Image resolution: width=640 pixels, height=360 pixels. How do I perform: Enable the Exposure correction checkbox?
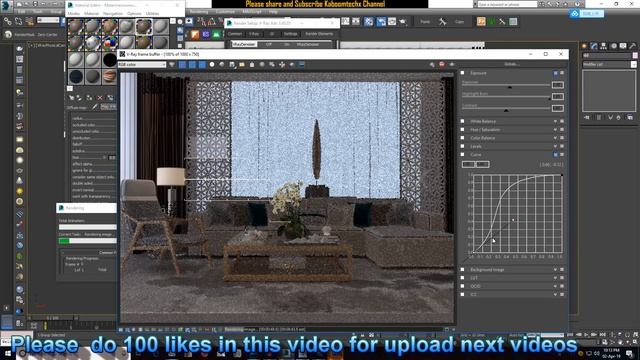462,73
